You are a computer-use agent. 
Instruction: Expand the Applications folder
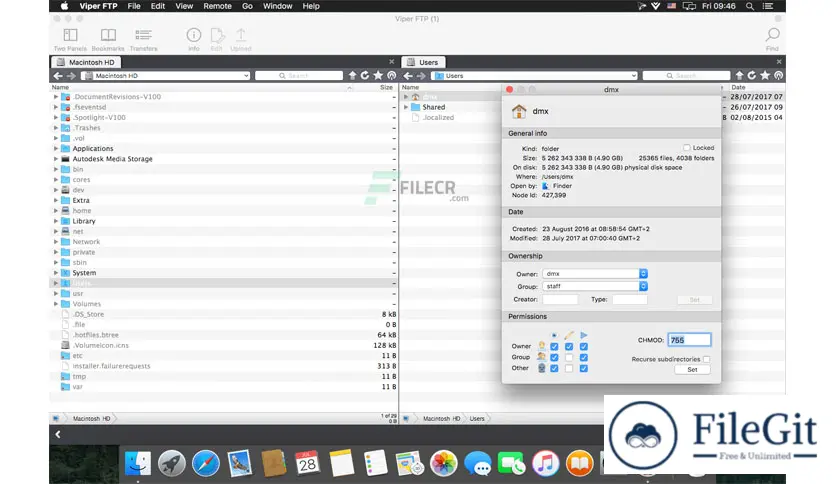(55, 149)
